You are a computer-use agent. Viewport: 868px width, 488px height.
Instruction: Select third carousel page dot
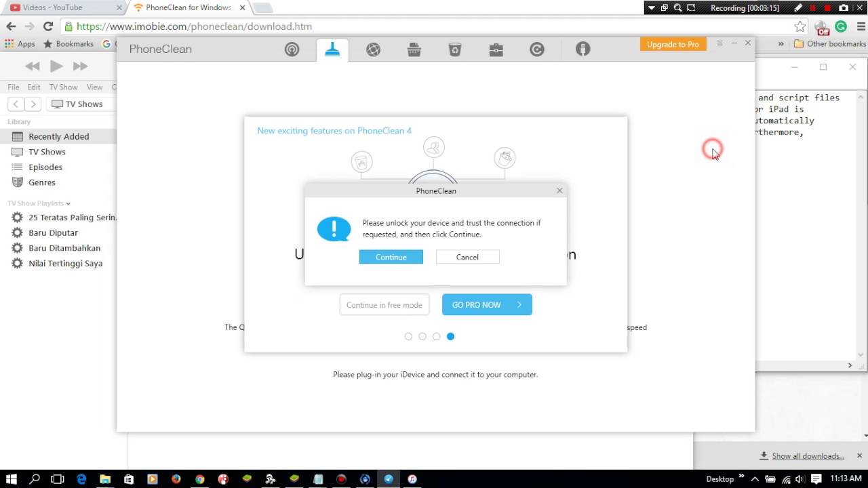pos(437,336)
